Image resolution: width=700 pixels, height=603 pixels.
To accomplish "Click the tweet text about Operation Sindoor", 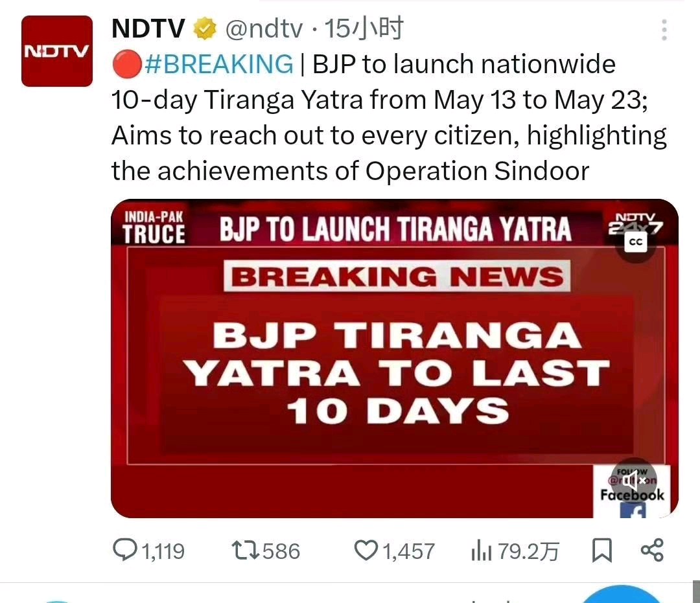I will coord(389,117).
